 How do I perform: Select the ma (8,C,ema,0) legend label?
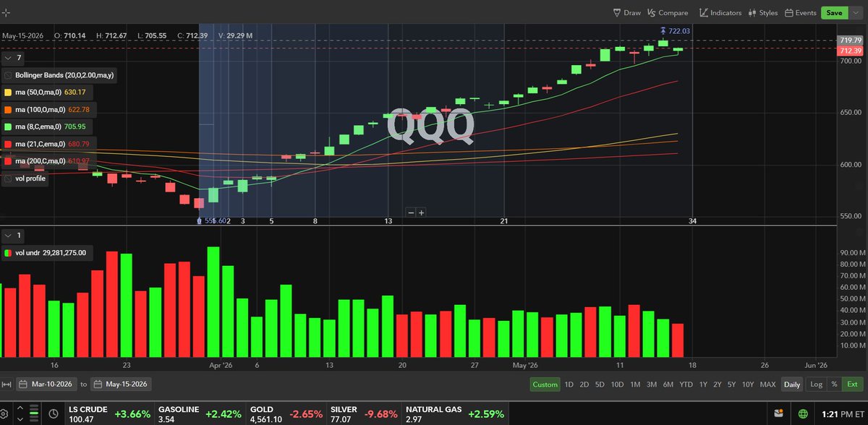[x=38, y=126]
